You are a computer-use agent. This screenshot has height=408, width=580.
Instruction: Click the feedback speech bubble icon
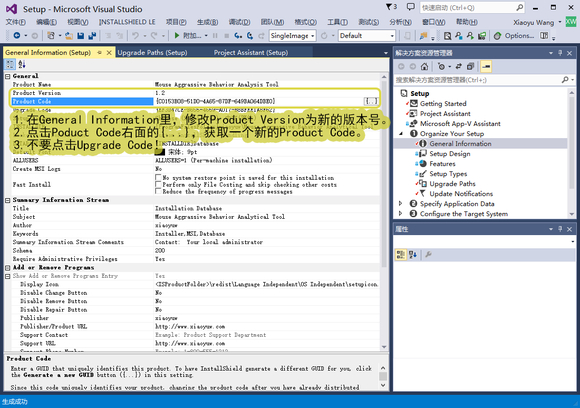click(411, 7)
